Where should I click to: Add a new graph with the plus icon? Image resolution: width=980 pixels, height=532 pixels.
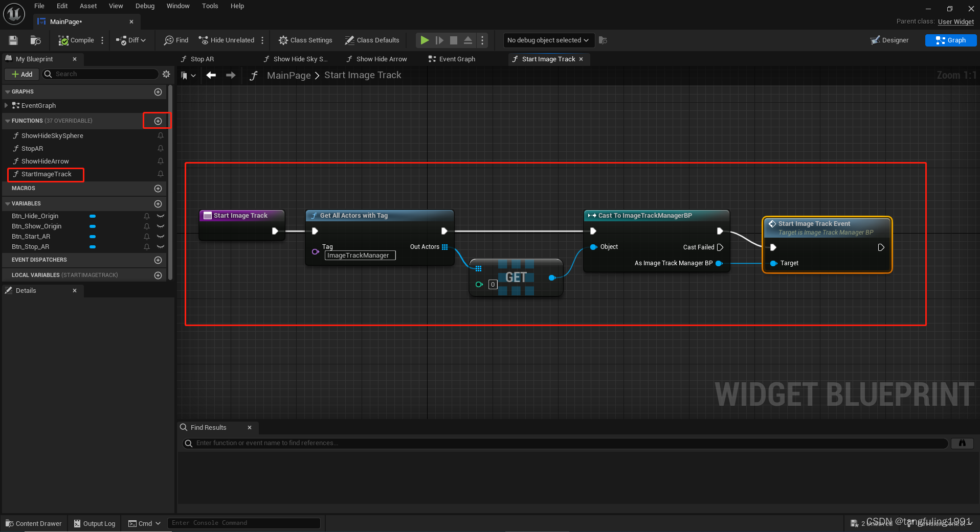point(158,92)
